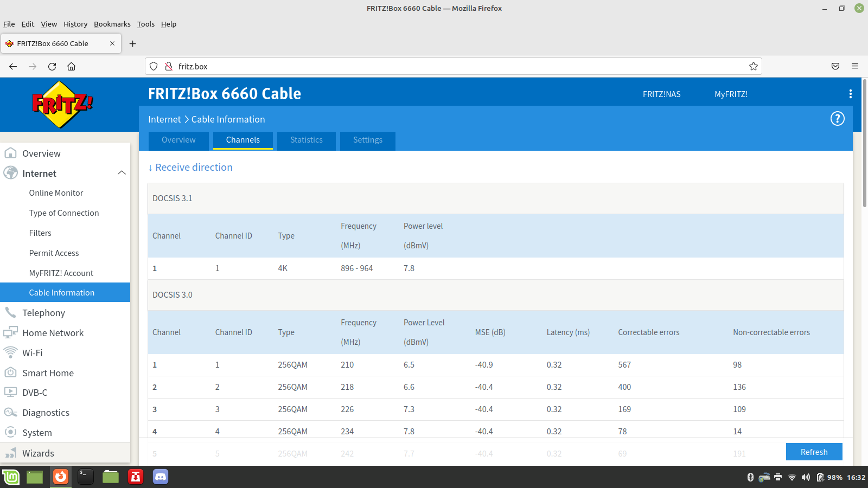Open Discord from the taskbar

(161, 477)
